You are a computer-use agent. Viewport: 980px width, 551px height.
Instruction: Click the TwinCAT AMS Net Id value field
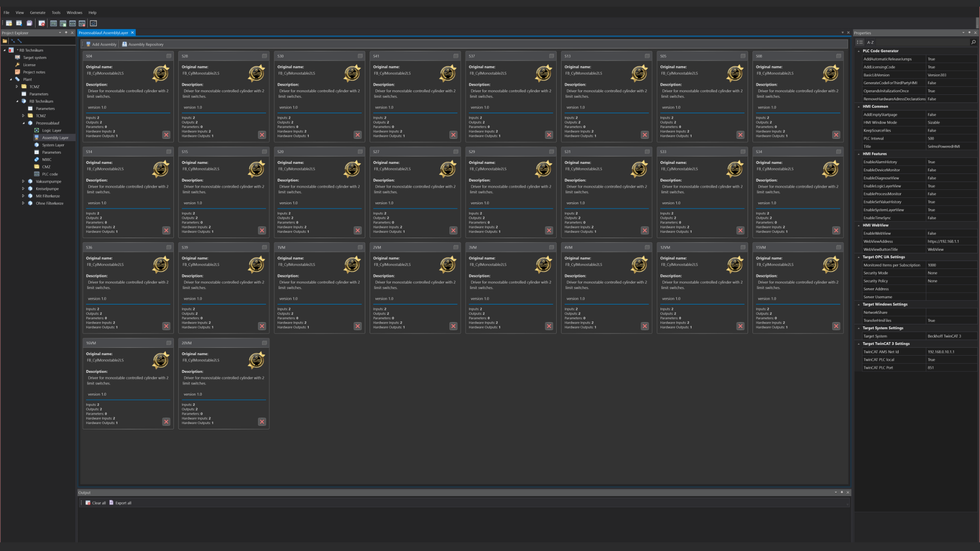click(951, 352)
